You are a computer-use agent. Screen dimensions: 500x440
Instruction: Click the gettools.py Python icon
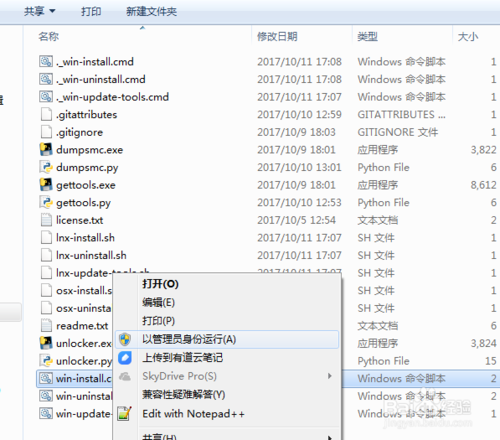46,202
